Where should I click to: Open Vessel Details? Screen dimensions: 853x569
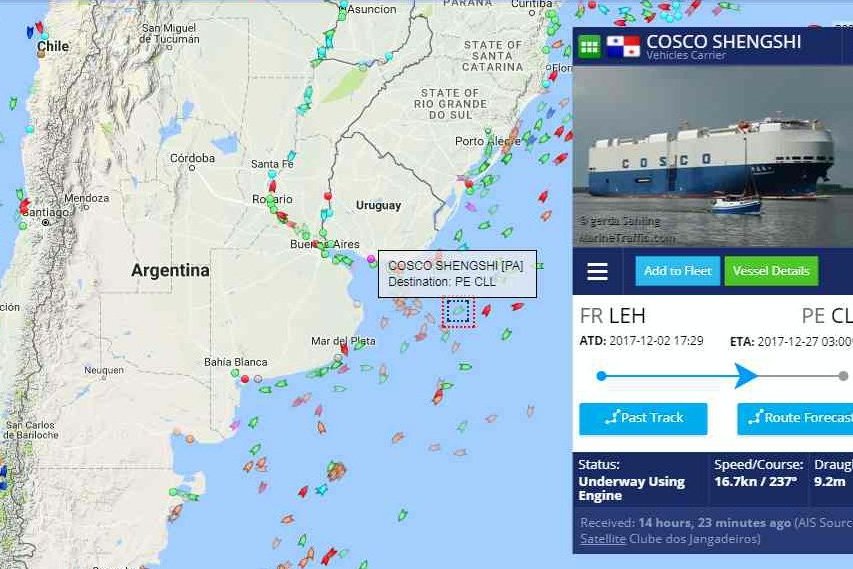coord(771,271)
